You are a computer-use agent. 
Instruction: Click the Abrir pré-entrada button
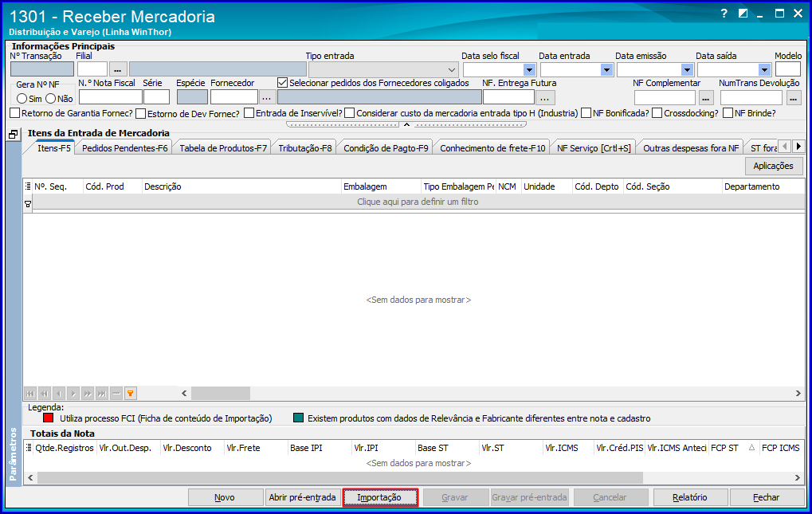303,497
